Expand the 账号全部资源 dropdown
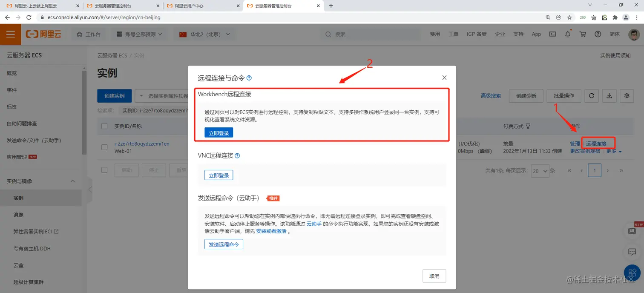Image resolution: width=644 pixels, height=293 pixels. click(139, 34)
